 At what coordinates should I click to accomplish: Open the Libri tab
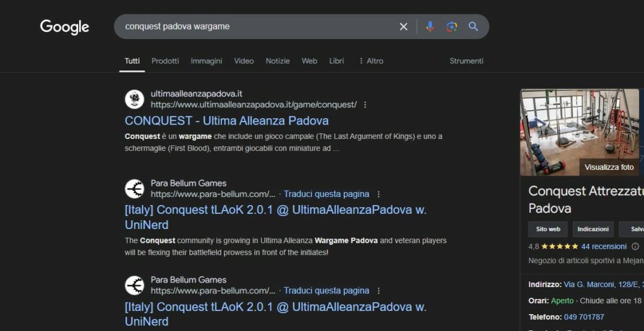click(336, 61)
